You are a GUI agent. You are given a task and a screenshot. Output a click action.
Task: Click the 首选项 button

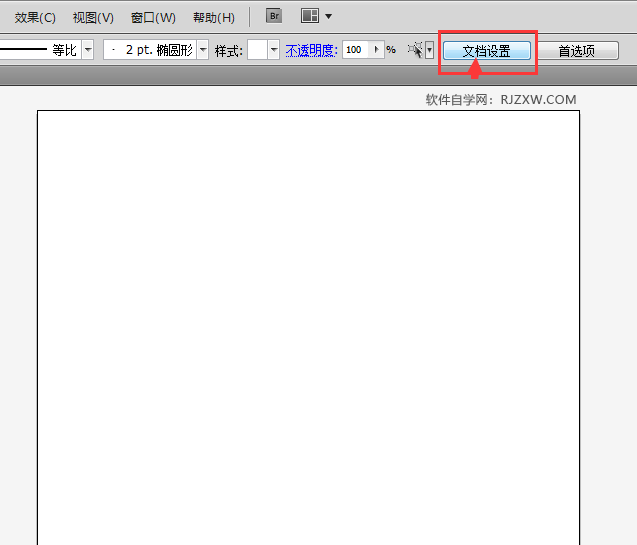pos(577,51)
